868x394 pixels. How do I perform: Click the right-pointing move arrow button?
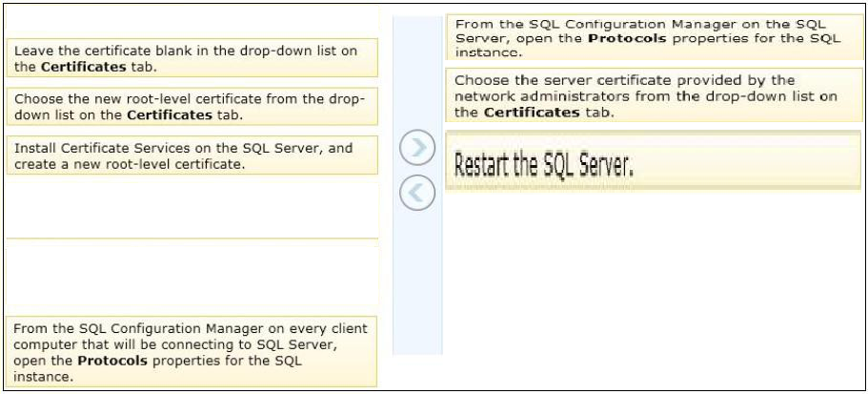tap(416, 148)
